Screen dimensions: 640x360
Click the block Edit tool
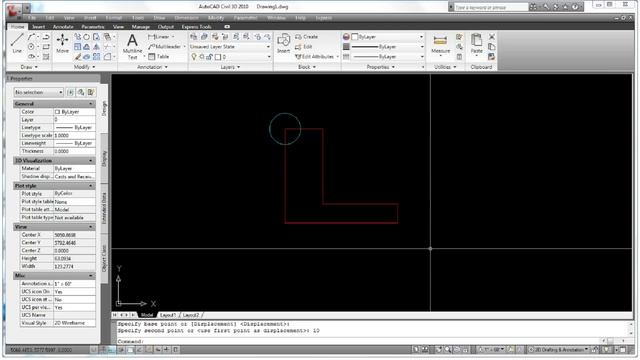[x=304, y=47]
